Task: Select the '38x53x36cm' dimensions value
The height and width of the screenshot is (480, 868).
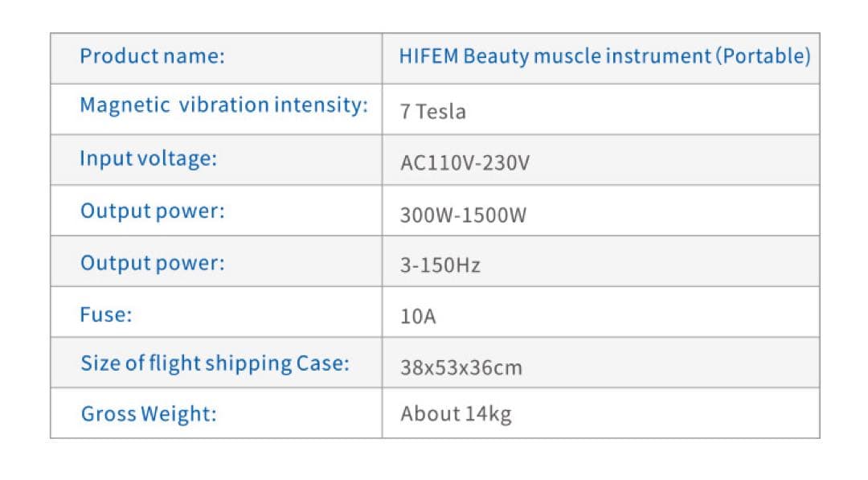Action: pos(461,368)
